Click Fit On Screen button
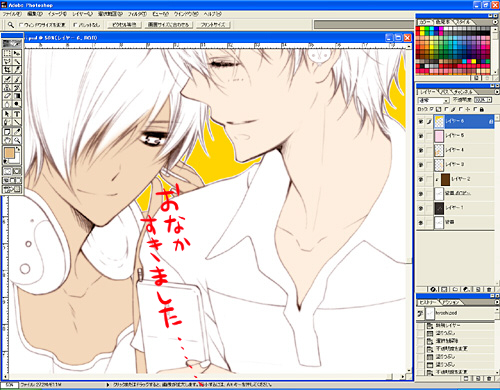The height and width of the screenshot is (390, 500). [168, 25]
